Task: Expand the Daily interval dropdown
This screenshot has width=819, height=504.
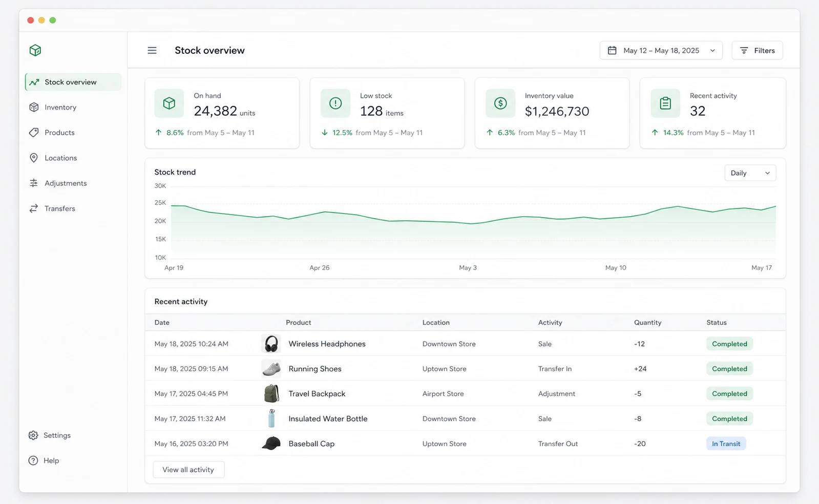Action: point(750,173)
